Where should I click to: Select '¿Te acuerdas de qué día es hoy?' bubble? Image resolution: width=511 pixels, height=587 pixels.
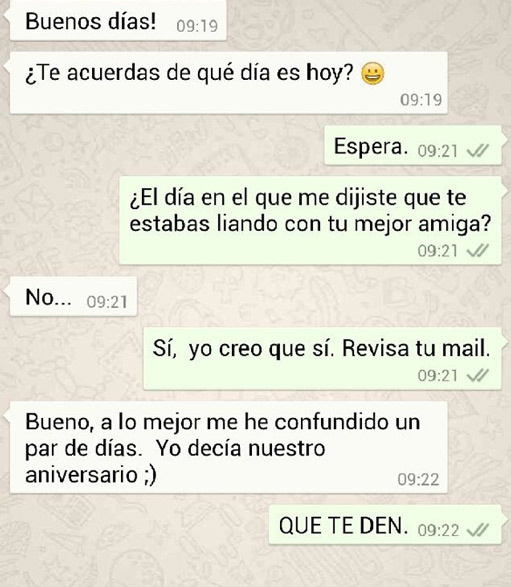(x=228, y=83)
